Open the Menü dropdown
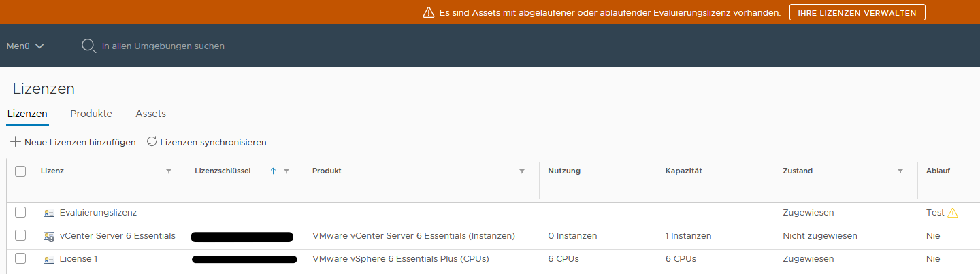The image size is (980, 274). (x=25, y=46)
